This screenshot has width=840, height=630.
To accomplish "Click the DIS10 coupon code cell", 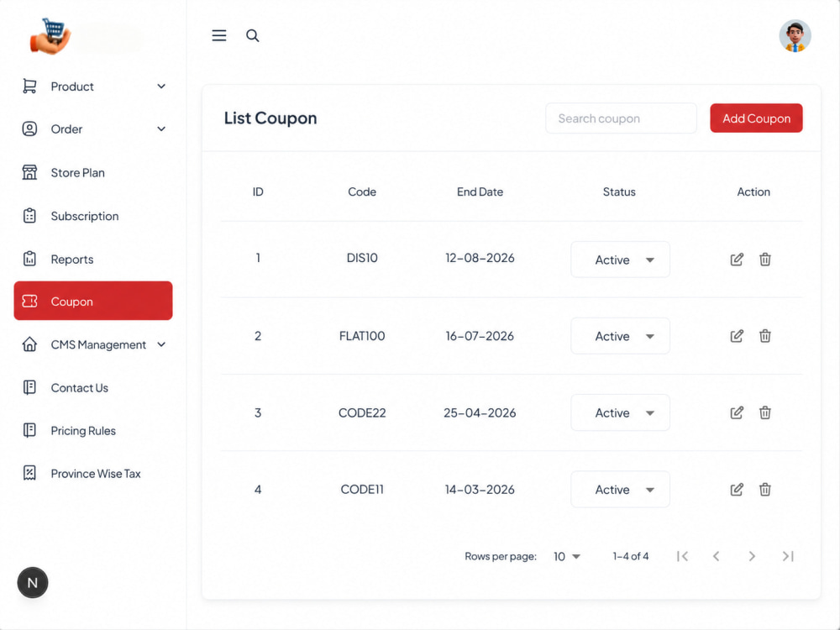I will coord(361,258).
